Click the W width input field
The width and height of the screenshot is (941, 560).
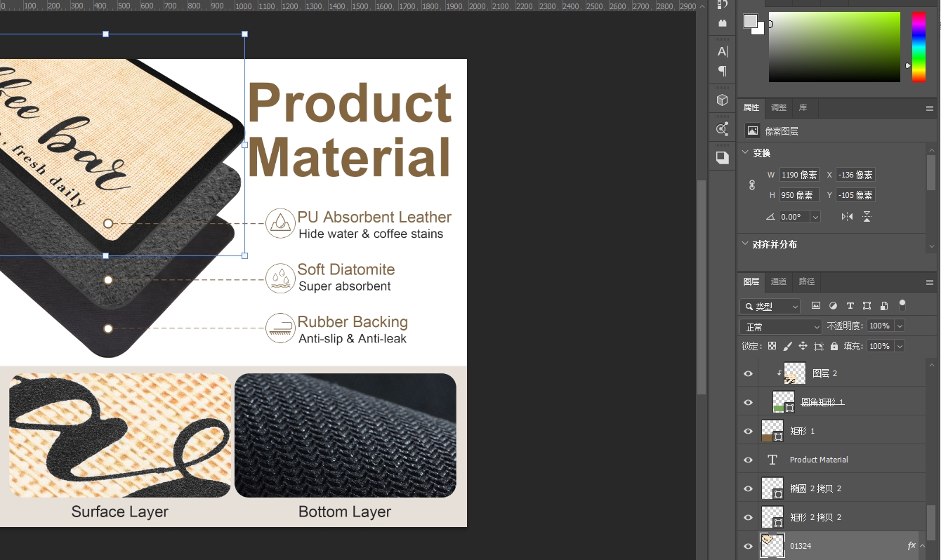click(799, 175)
